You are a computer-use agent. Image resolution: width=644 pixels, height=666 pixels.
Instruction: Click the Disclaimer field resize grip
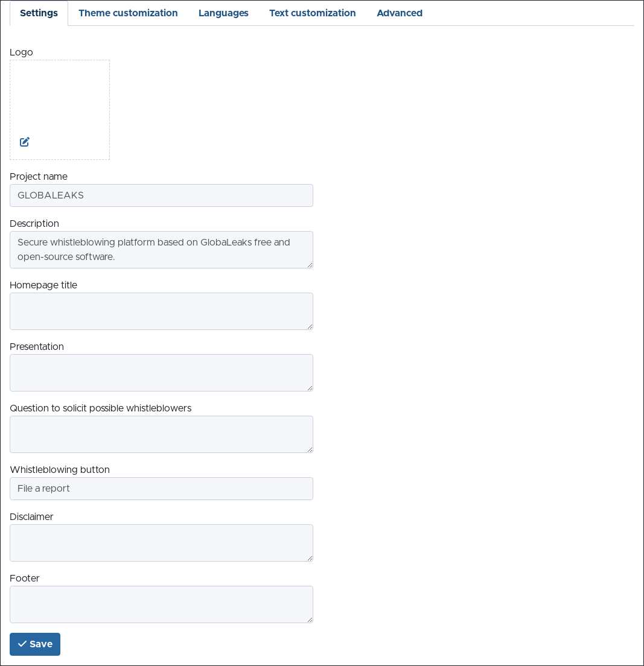[x=310, y=558]
